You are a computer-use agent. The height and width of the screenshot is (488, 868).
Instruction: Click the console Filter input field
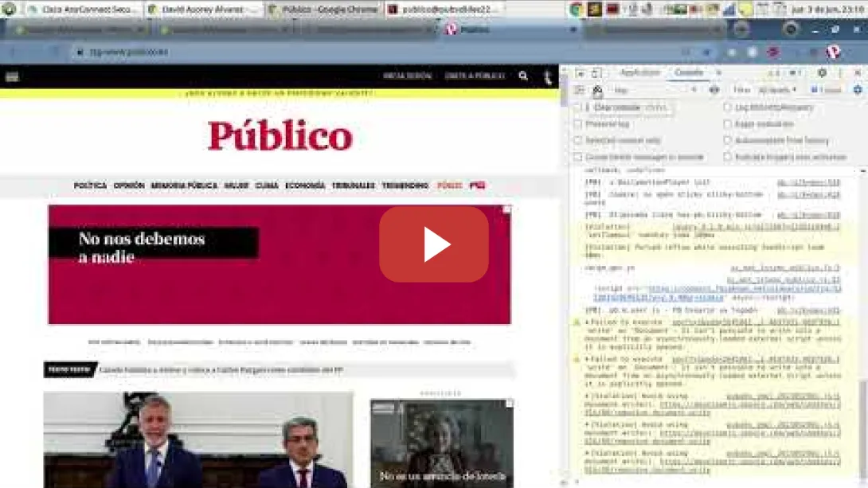[x=742, y=90]
